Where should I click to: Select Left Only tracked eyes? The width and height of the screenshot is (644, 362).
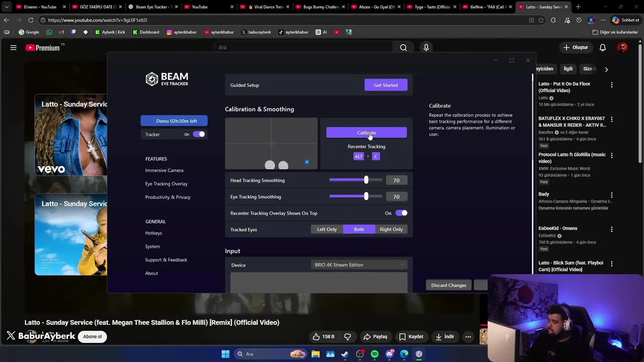click(327, 229)
